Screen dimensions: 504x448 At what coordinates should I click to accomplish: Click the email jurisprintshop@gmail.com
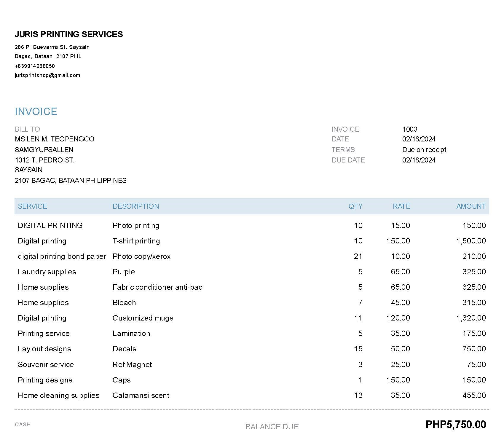[47, 75]
